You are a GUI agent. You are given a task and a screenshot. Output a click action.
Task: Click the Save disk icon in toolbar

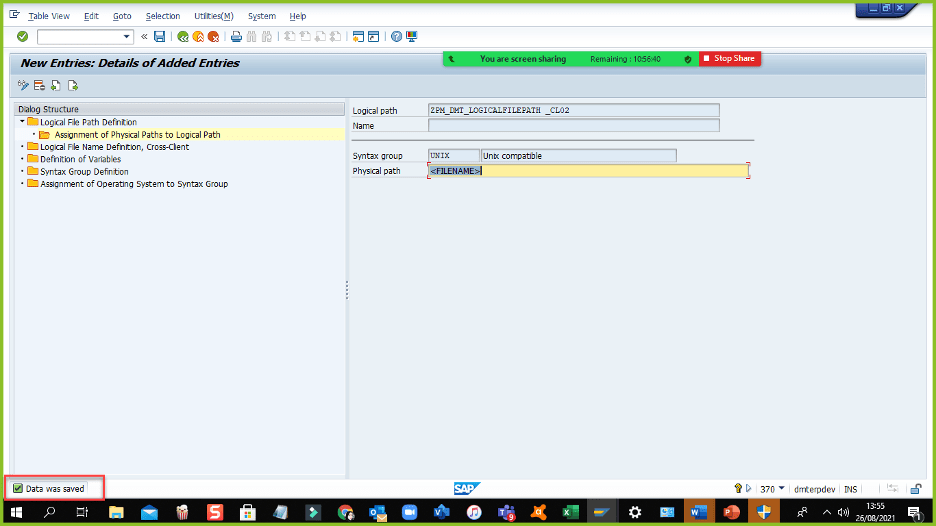(159, 37)
